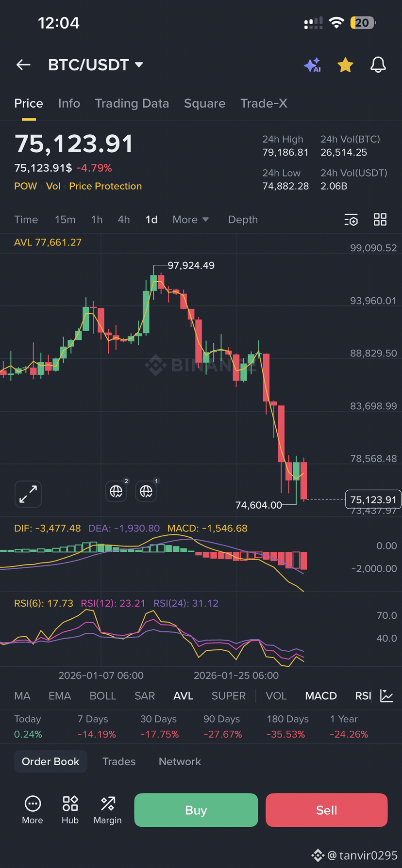Expand the More intervals dropdown
Viewport: 402px width, 868px height.
point(190,220)
